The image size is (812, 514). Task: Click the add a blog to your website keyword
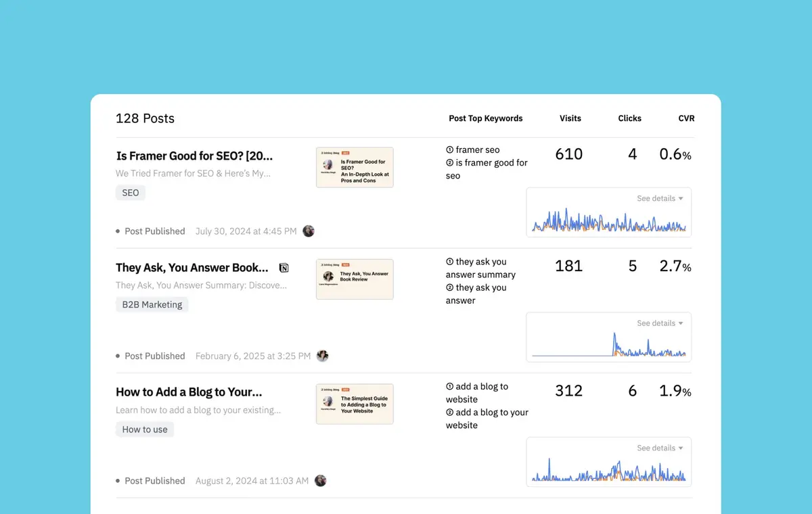(x=487, y=419)
